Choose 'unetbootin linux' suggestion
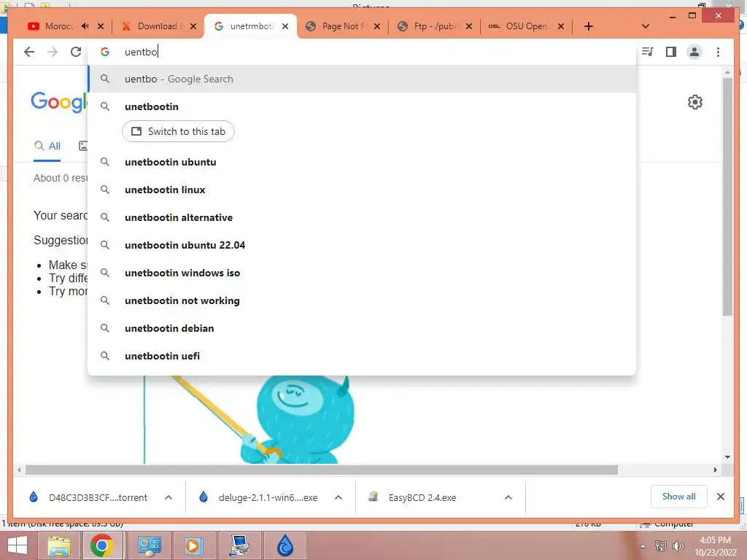The image size is (747, 560). (362, 190)
